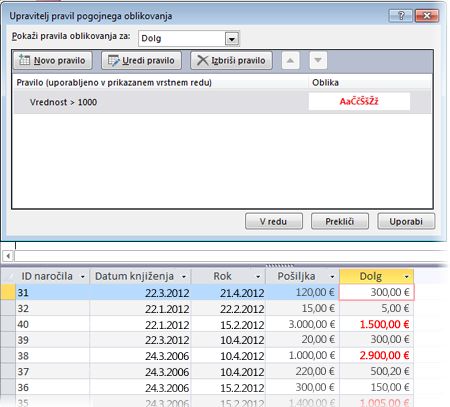
Task: Click order ID cell 37
Action: (52, 371)
